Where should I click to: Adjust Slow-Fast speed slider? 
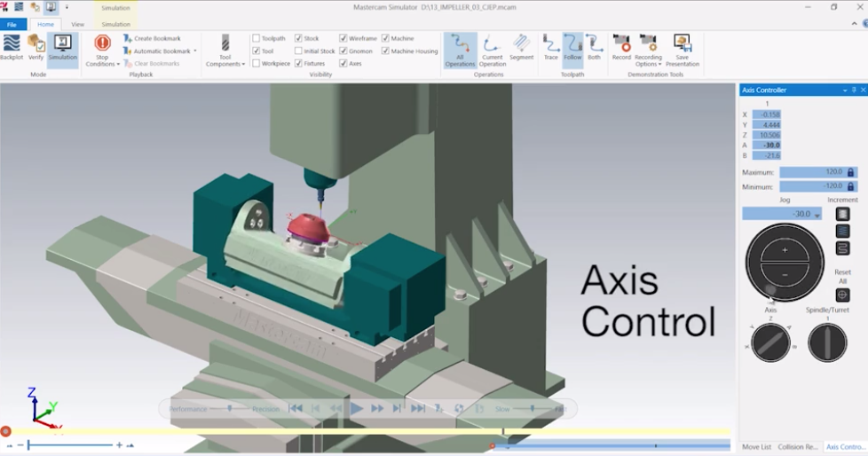click(x=533, y=409)
